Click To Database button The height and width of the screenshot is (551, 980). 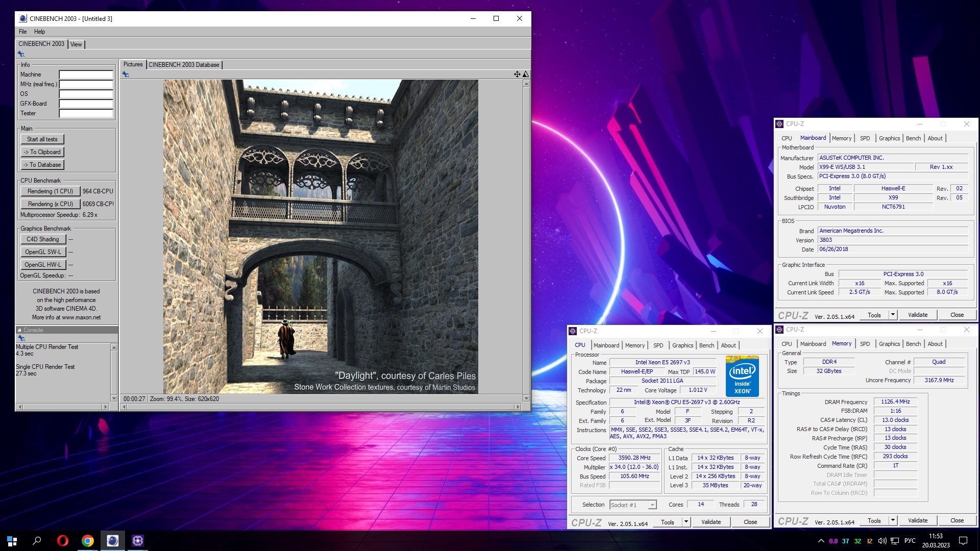coord(42,165)
